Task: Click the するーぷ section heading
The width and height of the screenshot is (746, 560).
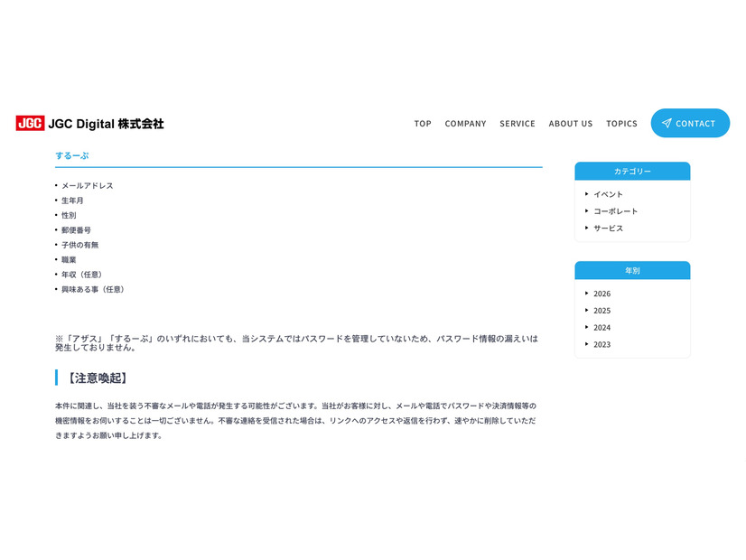Action: 72,155
